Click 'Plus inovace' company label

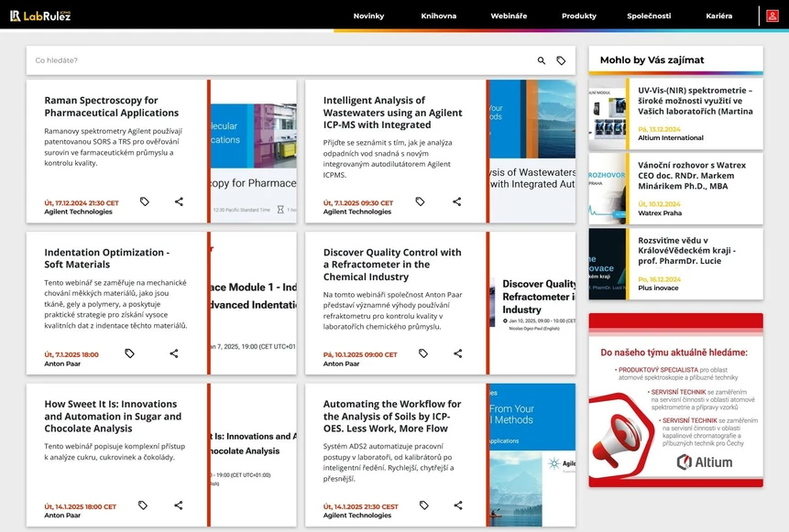pyautogui.click(x=658, y=288)
